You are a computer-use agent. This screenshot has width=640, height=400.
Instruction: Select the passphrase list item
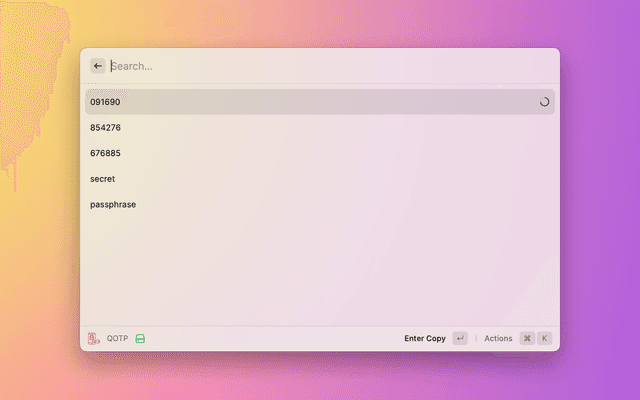pyautogui.click(x=113, y=205)
